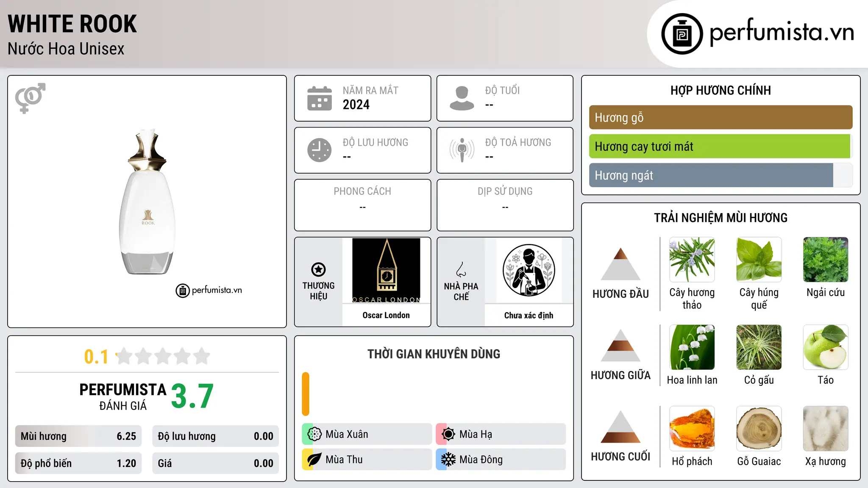Select the Mùa Hạ season row
Image resolution: width=868 pixels, height=488 pixels.
point(501,434)
